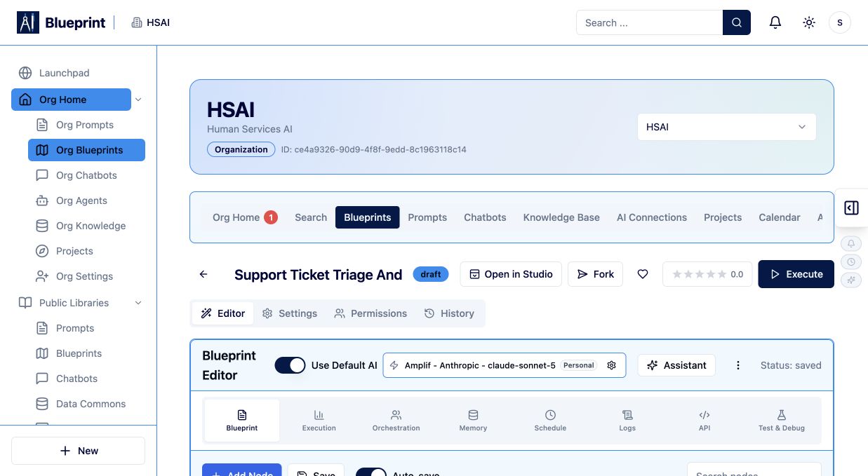This screenshot has width=868, height=476.
Task: Collapse the Org Home section chevron
Action: 138,100
